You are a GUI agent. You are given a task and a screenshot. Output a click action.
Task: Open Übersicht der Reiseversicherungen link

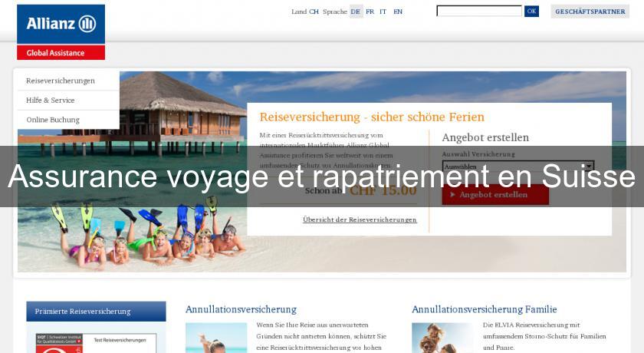tap(360, 219)
